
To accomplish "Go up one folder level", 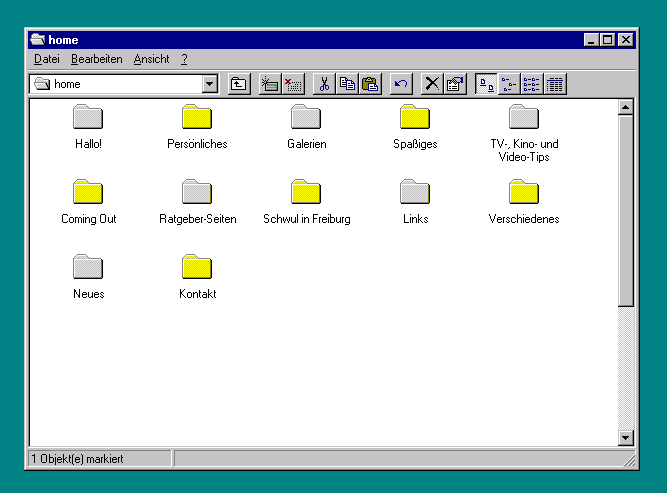I will coord(239,84).
